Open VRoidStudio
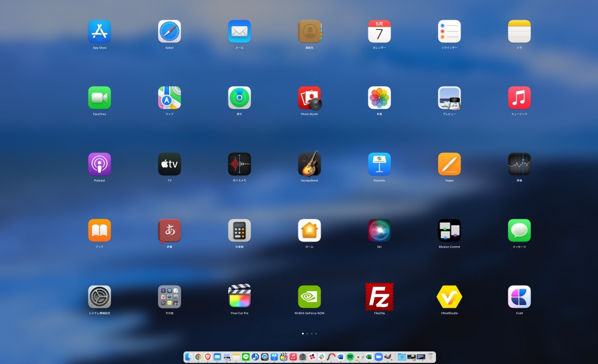This screenshot has height=364, width=598. pyautogui.click(x=449, y=296)
